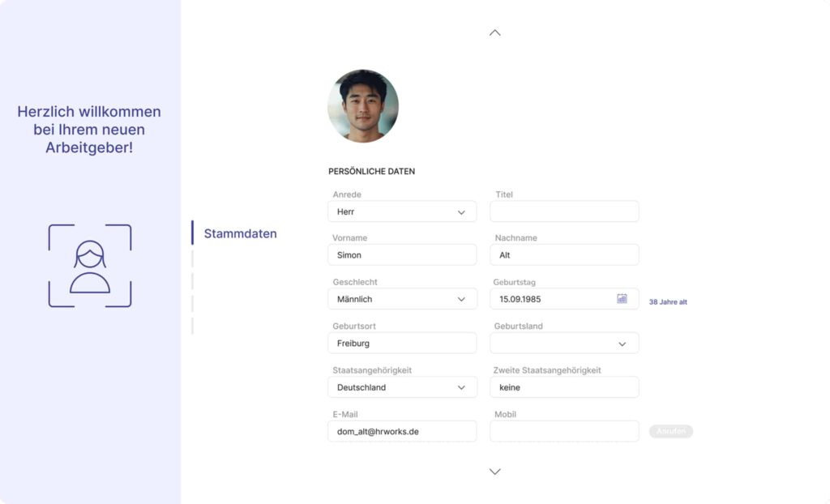Click the Nachname field containing Alt
Screen dimensions: 830x504
pos(564,255)
